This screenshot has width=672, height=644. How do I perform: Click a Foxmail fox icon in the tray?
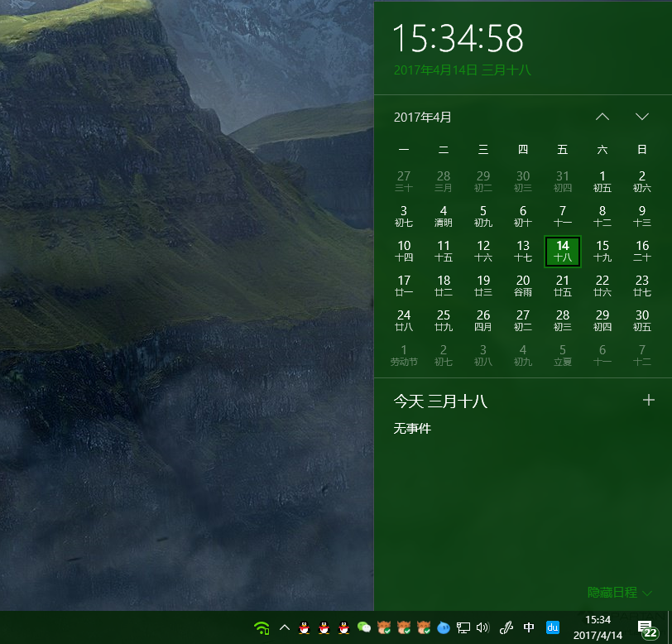[383, 628]
